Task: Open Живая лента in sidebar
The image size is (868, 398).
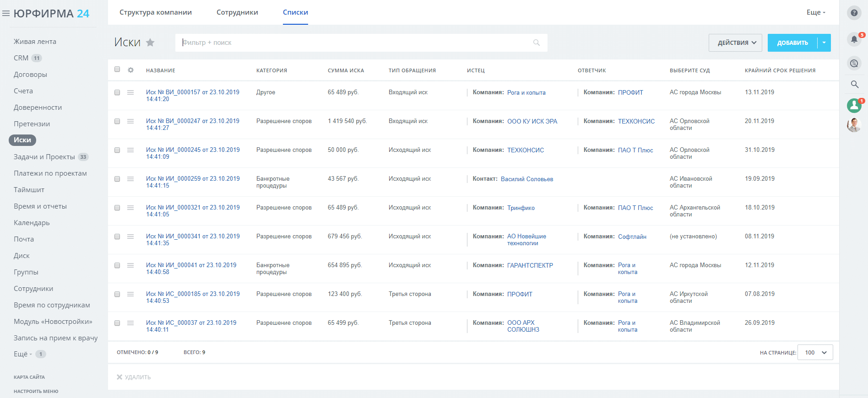Action: [x=35, y=42]
